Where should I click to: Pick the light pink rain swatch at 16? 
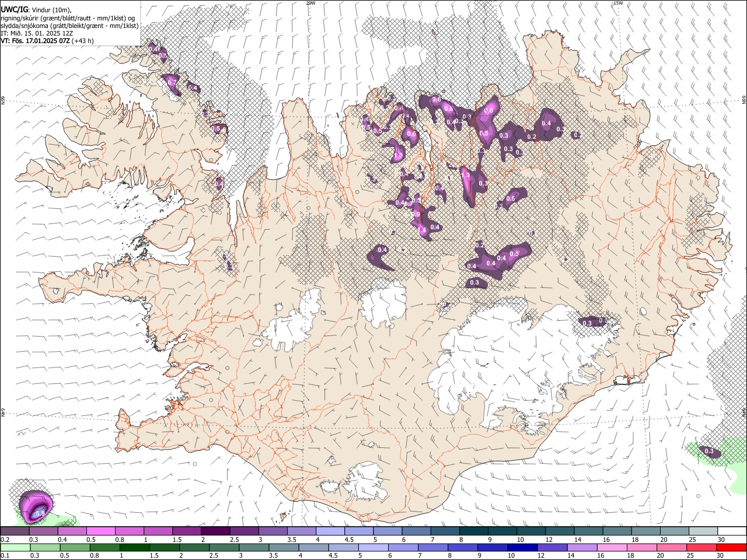coord(612,547)
